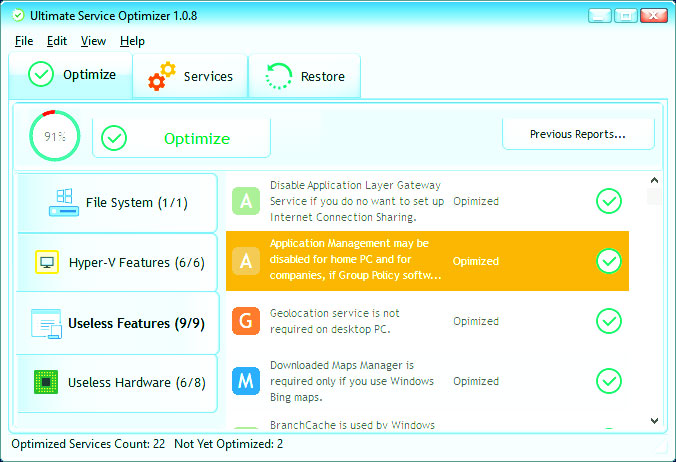
Task: Open the File menu
Action: pos(24,41)
